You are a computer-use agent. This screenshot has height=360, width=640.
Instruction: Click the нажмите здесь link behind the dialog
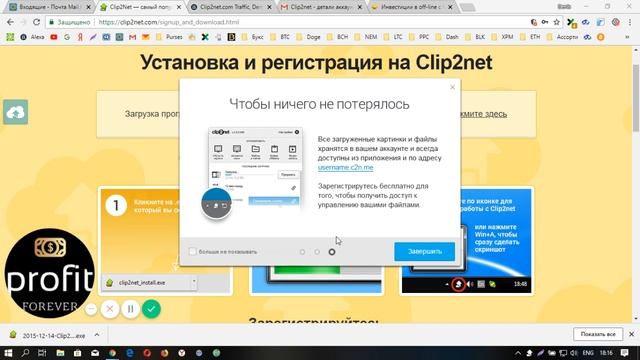point(483,114)
